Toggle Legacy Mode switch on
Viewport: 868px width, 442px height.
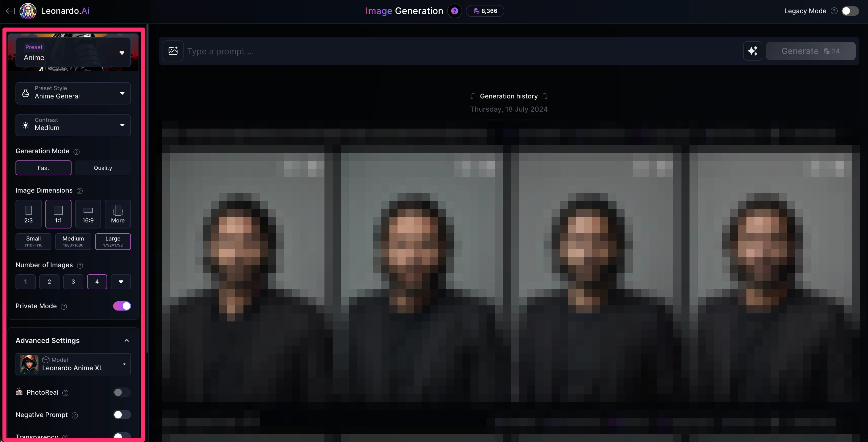(849, 11)
